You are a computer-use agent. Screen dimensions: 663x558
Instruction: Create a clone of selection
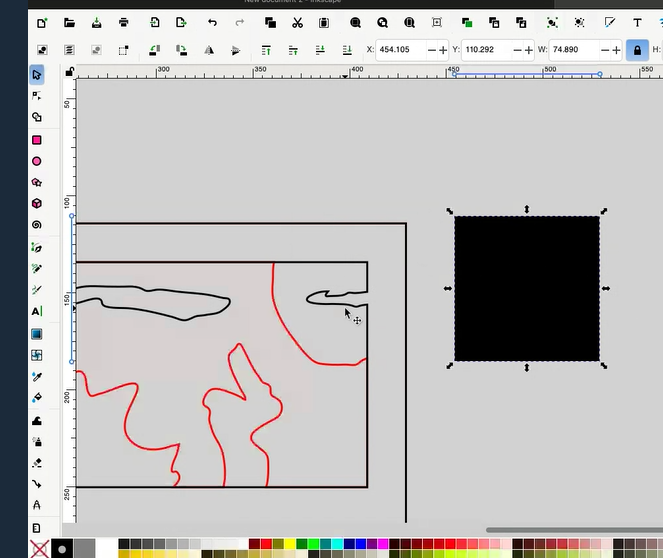click(494, 23)
